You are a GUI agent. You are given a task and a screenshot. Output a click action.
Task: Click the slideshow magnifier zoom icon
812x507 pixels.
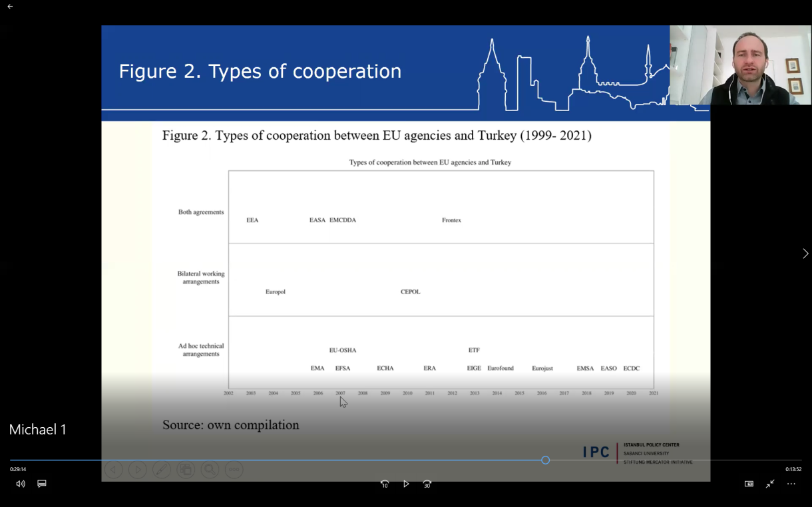(210, 470)
